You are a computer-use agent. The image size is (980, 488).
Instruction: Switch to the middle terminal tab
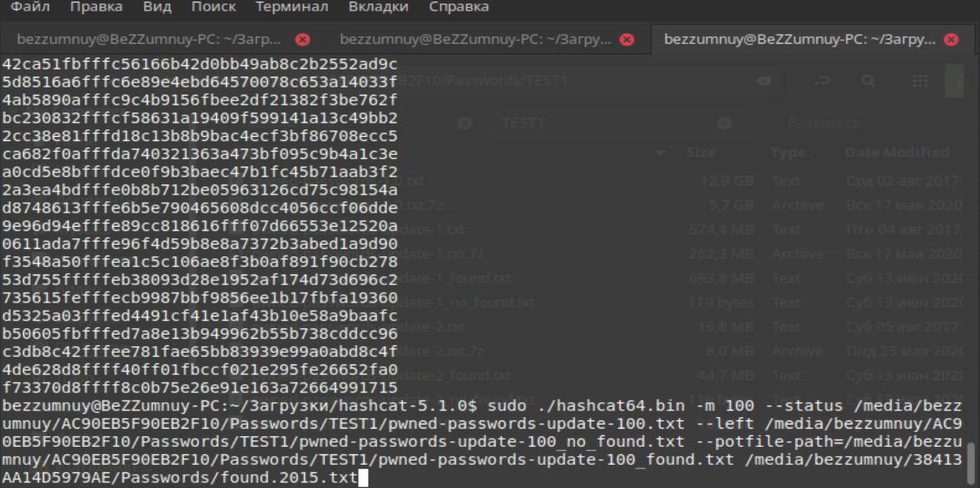(476, 40)
